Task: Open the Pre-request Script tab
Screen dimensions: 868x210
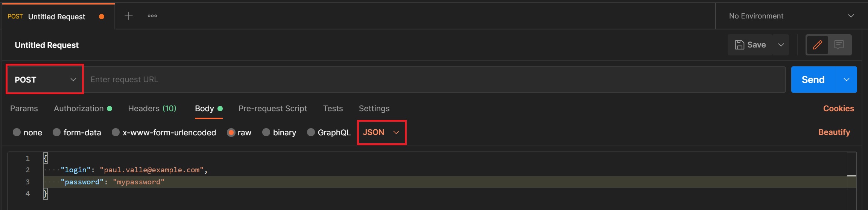Action: (x=272, y=109)
